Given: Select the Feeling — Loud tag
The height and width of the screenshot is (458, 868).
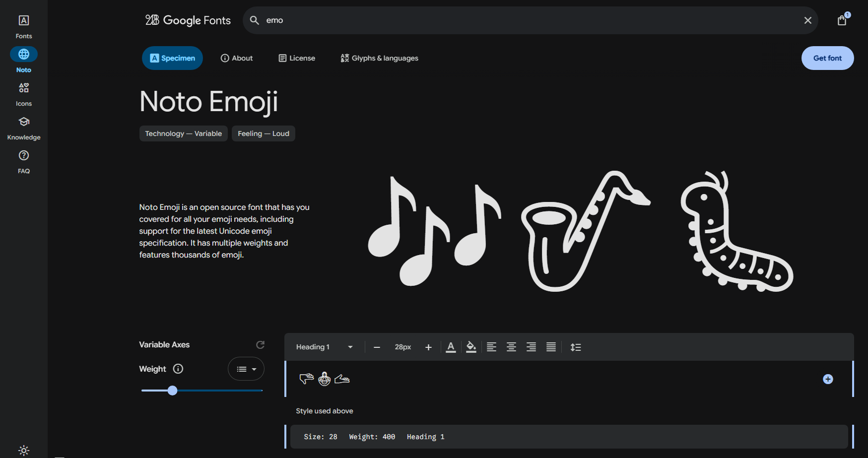Looking at the screenshot, I should pyautogui.click(x=264, y=133).
